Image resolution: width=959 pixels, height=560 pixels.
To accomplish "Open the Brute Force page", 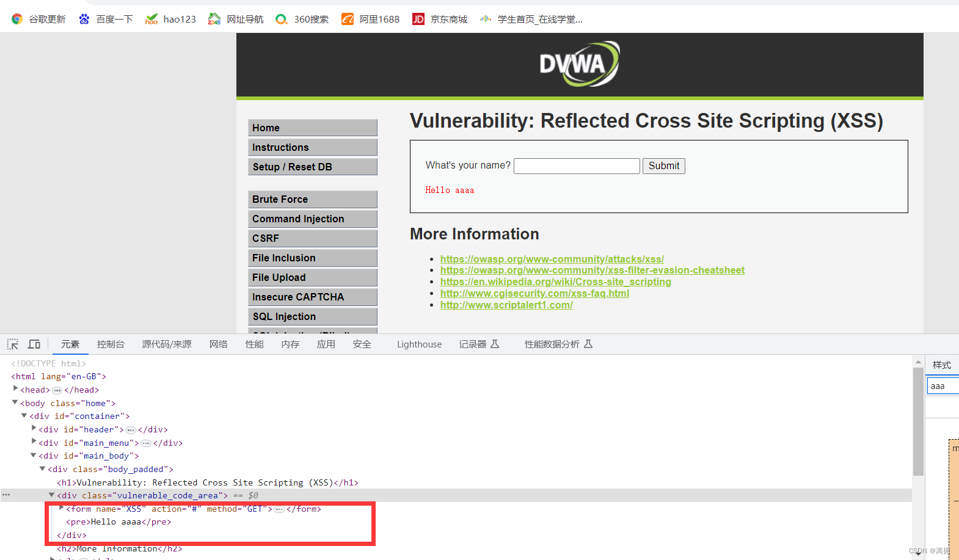I will pos(313,199).
